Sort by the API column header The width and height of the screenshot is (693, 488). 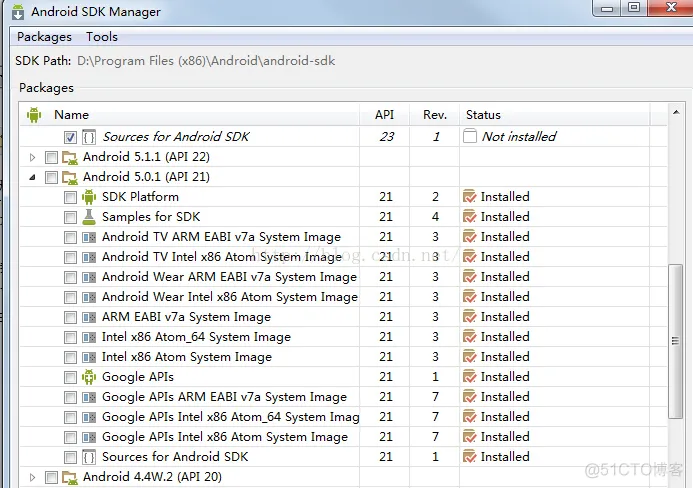385,115
